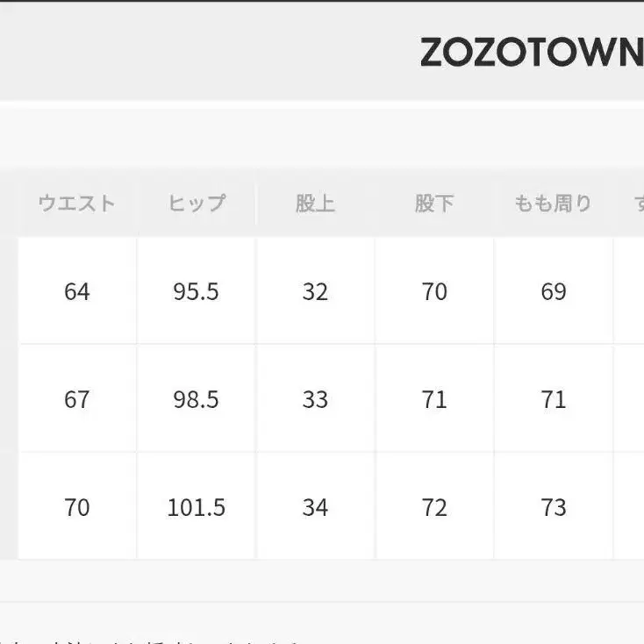The image size is (644, 644).
Task: Click the もも周り value 69 cell
Action: pyautogui.click(x=554, y=291)
